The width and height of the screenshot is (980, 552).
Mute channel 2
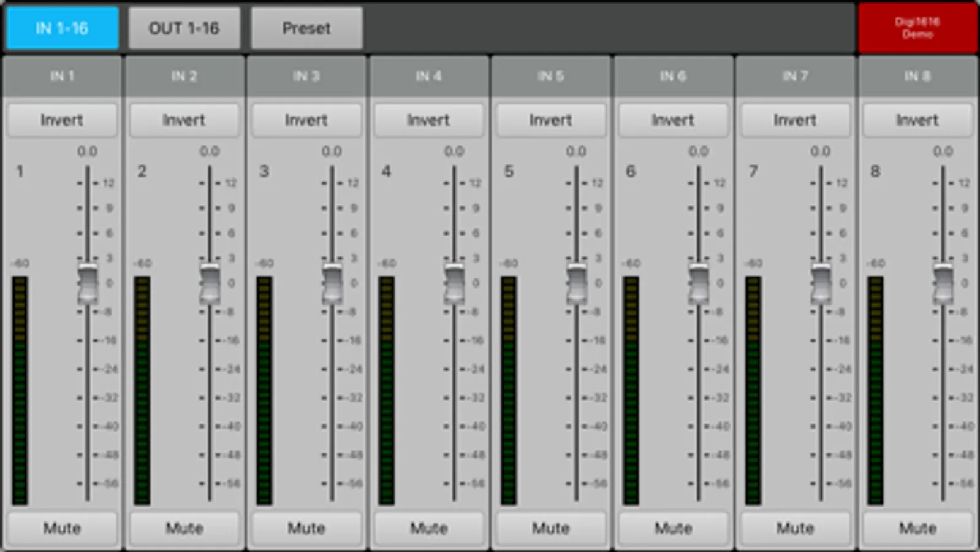(x=184, y=528)
